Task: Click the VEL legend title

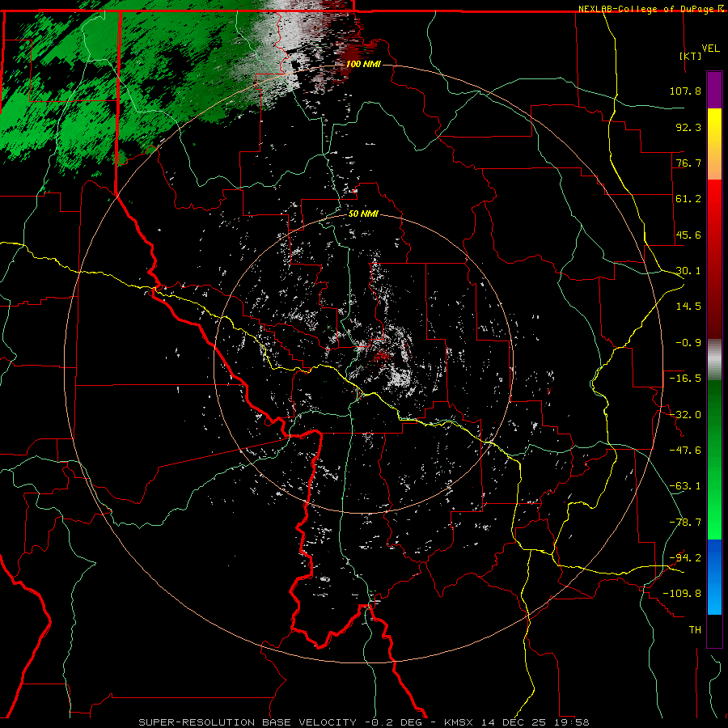Action: point(710,49)
